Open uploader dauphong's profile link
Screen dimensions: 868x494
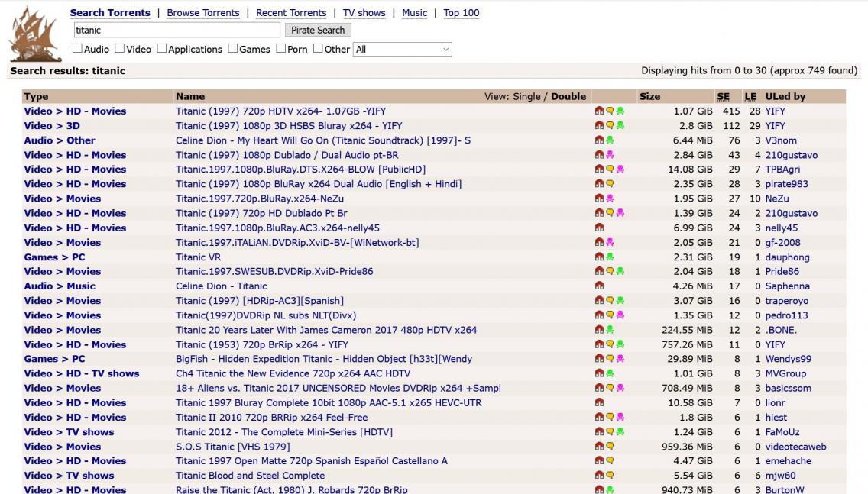[x=787, y=257]
